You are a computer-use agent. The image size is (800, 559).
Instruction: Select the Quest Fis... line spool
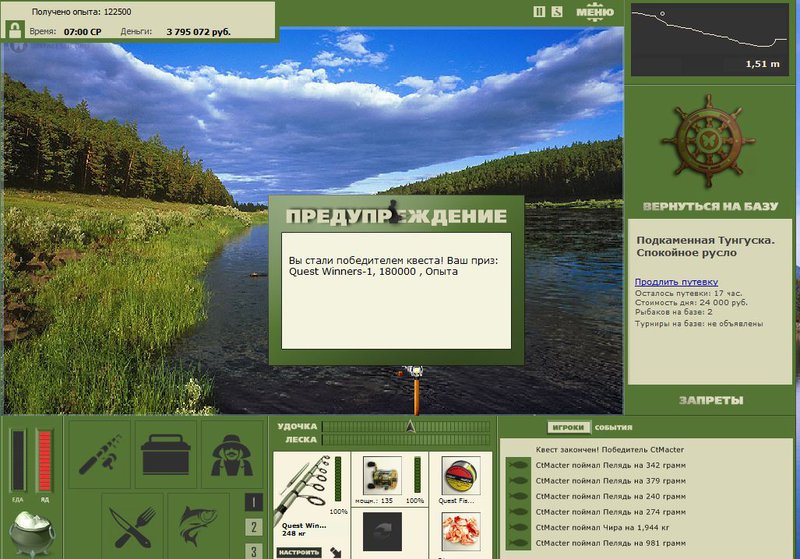click(461, 475)
